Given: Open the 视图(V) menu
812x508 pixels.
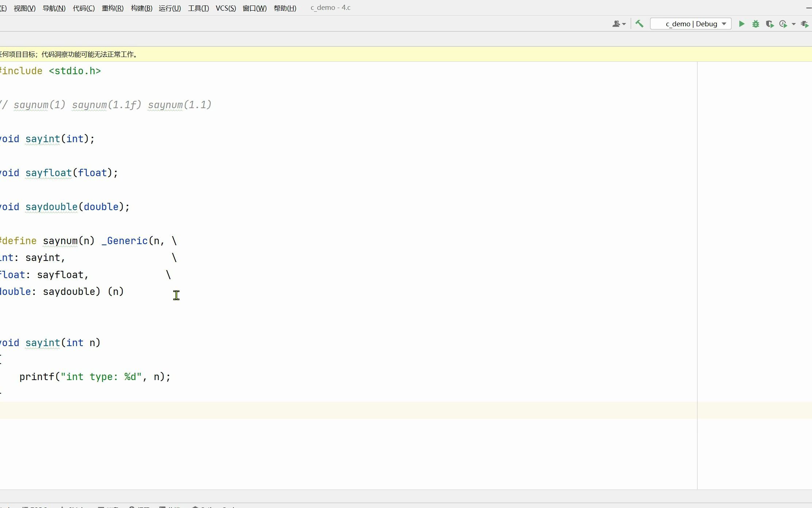Looking at the screenshot, I should (25, 8).
